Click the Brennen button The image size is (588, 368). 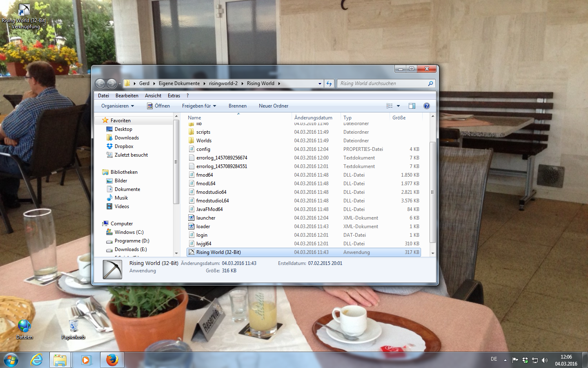[x=238, y=106]
